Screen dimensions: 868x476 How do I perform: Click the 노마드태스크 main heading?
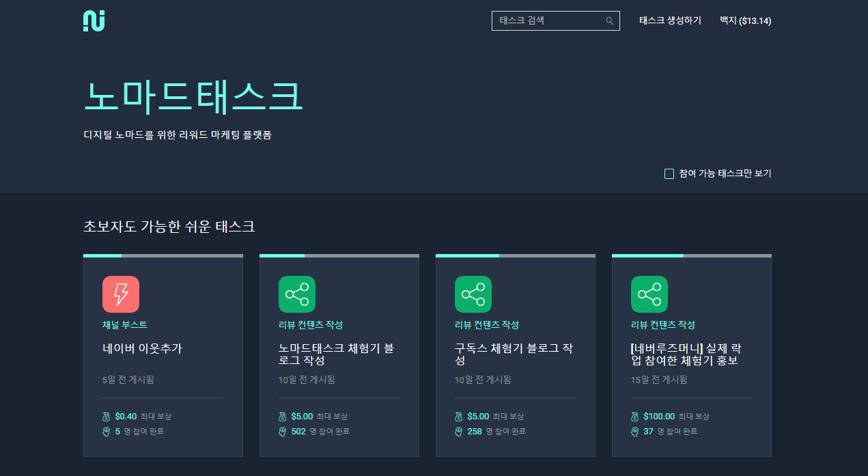(193, 96)
